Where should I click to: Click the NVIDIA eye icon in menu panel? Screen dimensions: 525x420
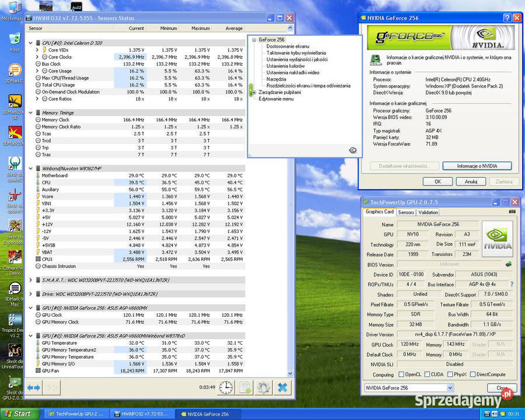tap(352, 150)
